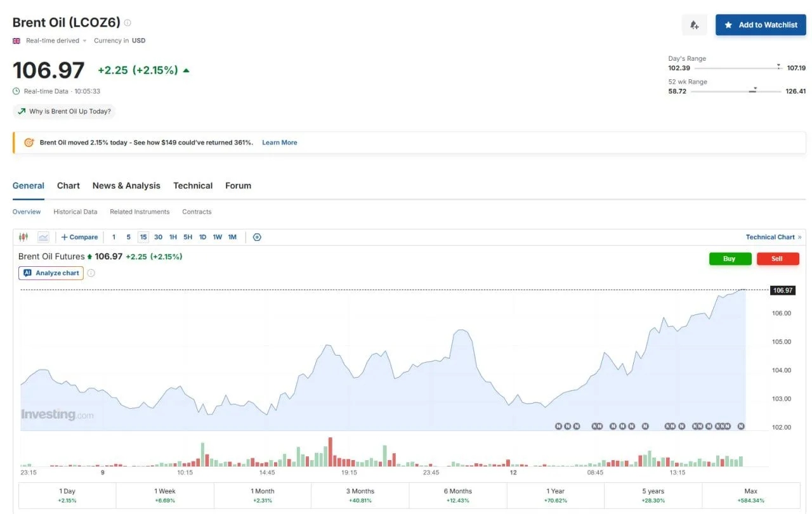Select the 1M interval

point(232,237)
